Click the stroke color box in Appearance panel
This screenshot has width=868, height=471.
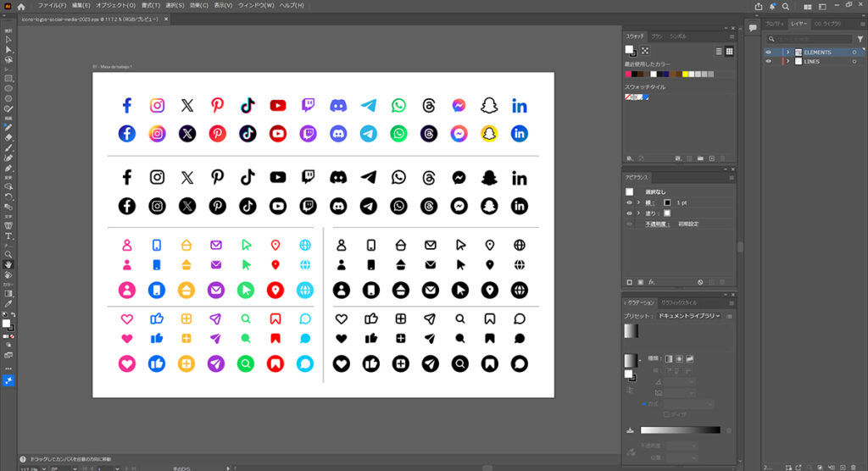click(667, 202)
